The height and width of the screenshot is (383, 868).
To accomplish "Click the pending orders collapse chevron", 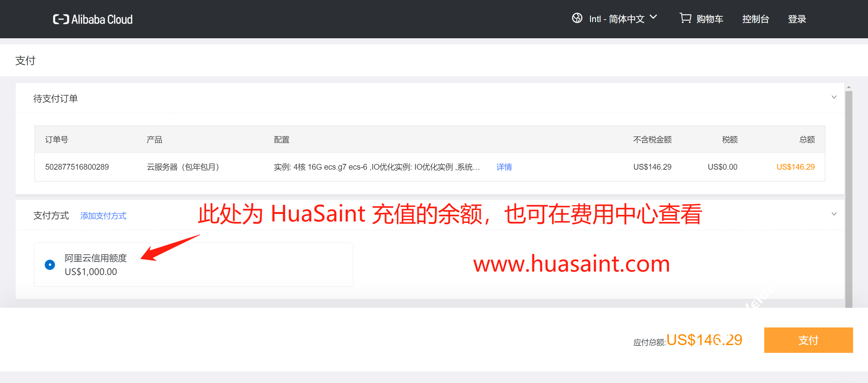I will click(834, 97).
